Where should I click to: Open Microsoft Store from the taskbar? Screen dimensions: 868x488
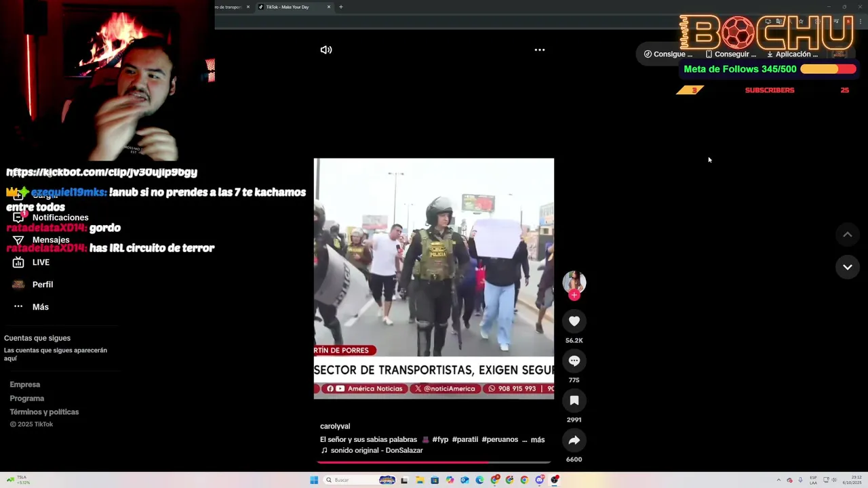point(435,480)
